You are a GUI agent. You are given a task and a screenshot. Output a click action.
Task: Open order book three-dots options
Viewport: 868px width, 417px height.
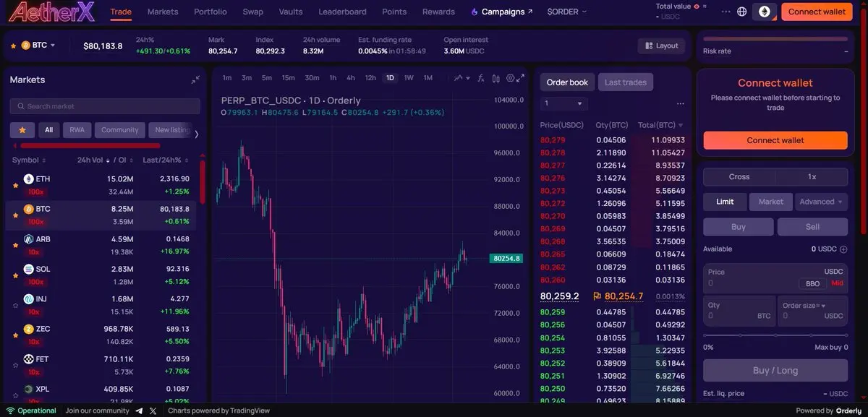point(680,103)
